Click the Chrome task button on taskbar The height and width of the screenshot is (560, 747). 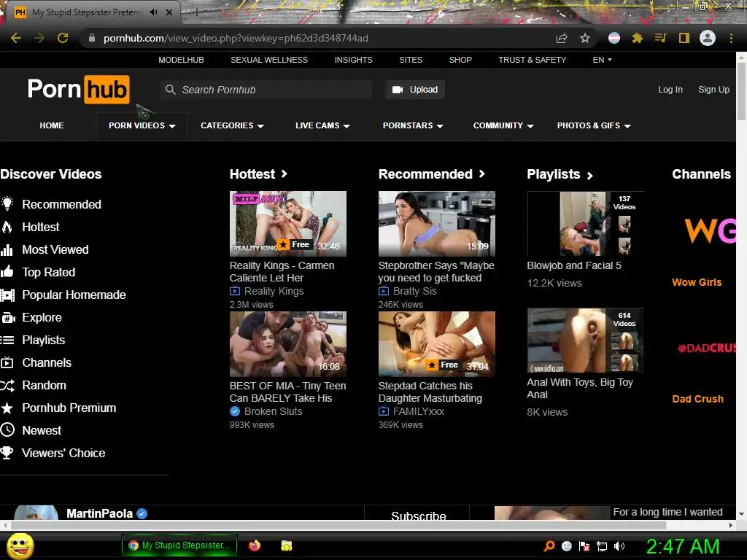(x=179, y=545)
